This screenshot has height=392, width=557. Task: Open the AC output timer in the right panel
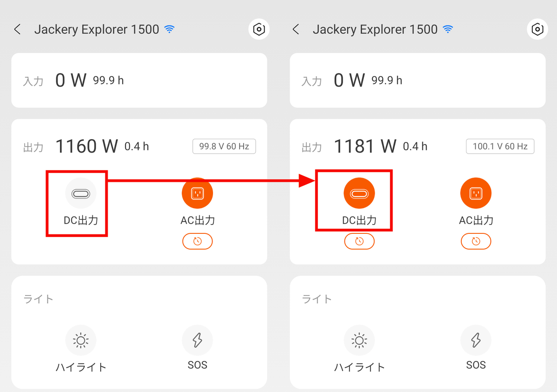[x=476, y=241]
